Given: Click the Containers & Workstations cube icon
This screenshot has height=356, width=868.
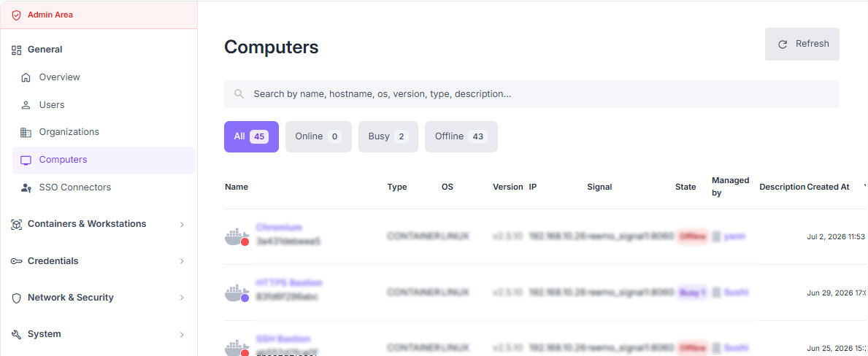Looking at the screenshot, I should click(17, 225).
